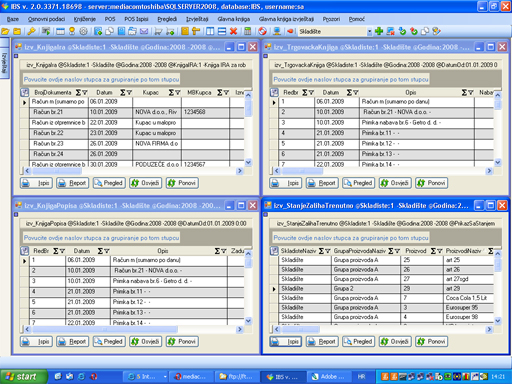Click Ispis button in Izv_KnjigaIra window
Screen dimensions: 512x384
tap(36, 183)
